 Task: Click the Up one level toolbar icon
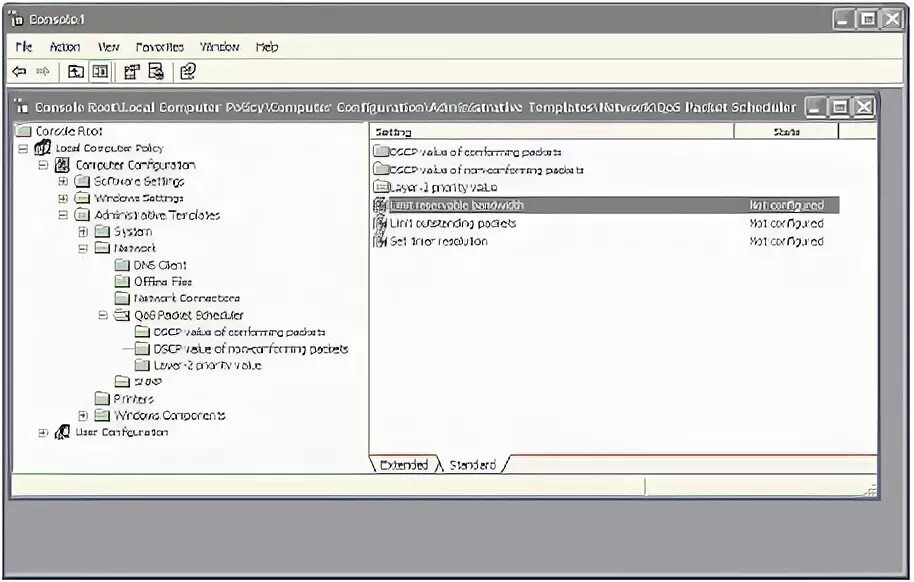point(76,71)
